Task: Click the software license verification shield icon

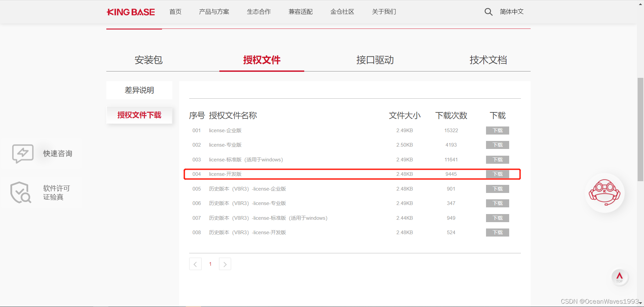Action: [x=20, y=193]
